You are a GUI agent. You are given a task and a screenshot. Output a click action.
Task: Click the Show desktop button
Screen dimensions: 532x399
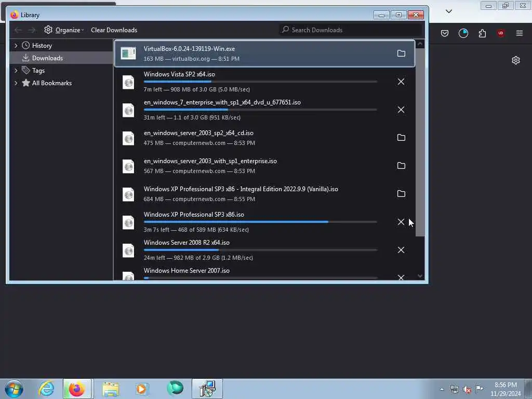tap(528, 389)
